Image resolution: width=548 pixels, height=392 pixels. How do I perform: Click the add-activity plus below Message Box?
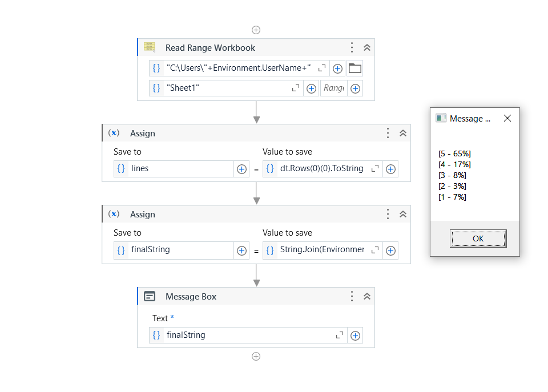pos(256,356)
